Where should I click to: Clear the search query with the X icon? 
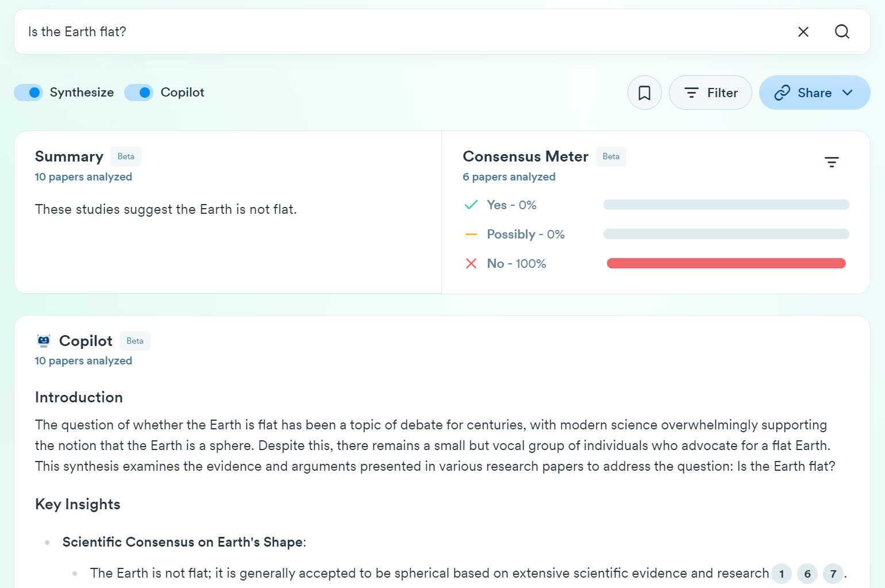click(803, 32)
